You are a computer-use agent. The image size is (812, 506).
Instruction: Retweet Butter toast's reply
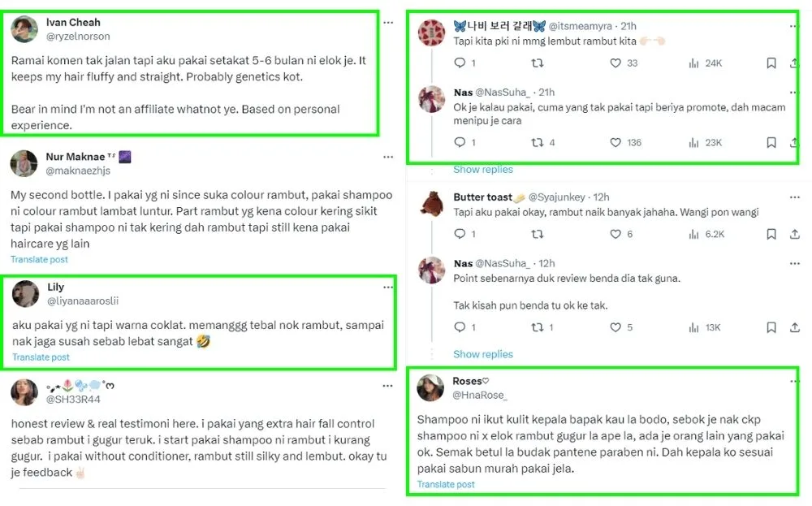(537, 234)
